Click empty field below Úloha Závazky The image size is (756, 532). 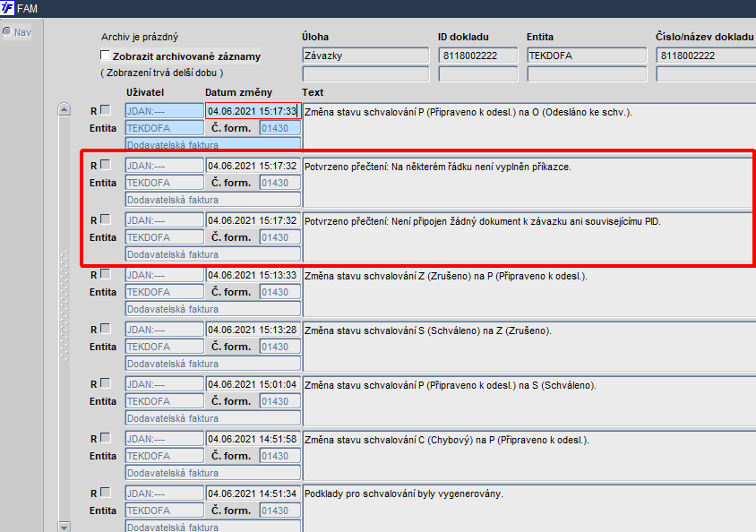pyautogui.click(x=365, y=73)
